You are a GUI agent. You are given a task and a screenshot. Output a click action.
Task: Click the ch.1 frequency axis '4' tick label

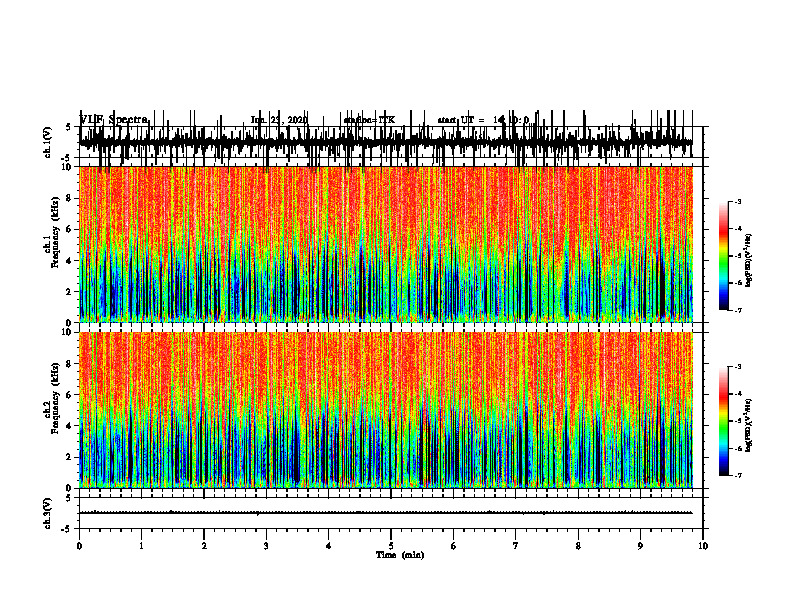(x=70, y=261)
